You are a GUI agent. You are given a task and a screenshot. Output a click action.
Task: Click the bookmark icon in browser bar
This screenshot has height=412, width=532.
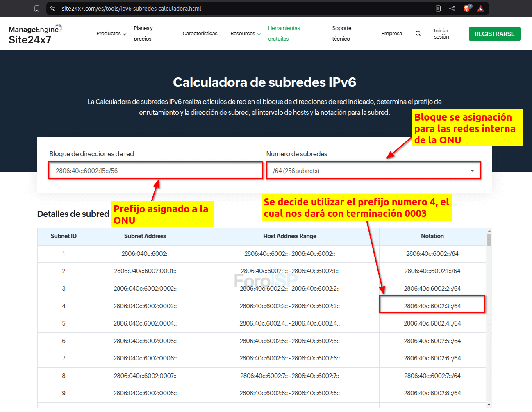[37, 9]
